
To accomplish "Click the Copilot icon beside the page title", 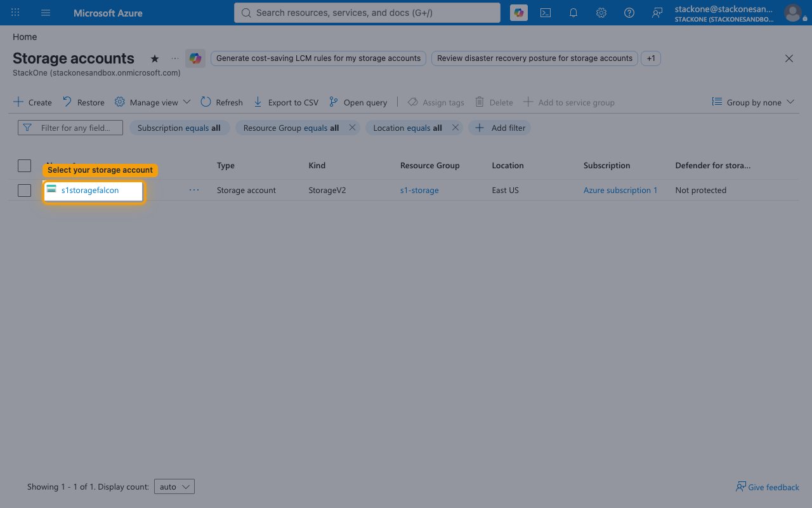I will click(195, 58).
